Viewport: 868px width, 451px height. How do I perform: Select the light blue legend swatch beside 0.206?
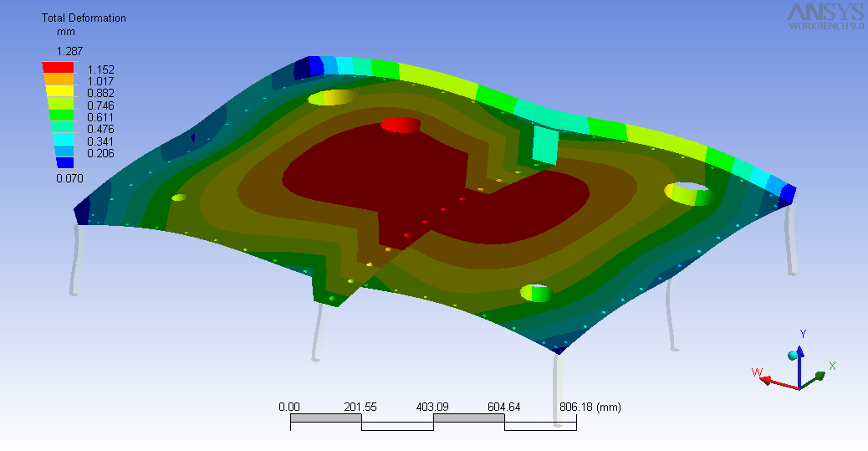64,151
